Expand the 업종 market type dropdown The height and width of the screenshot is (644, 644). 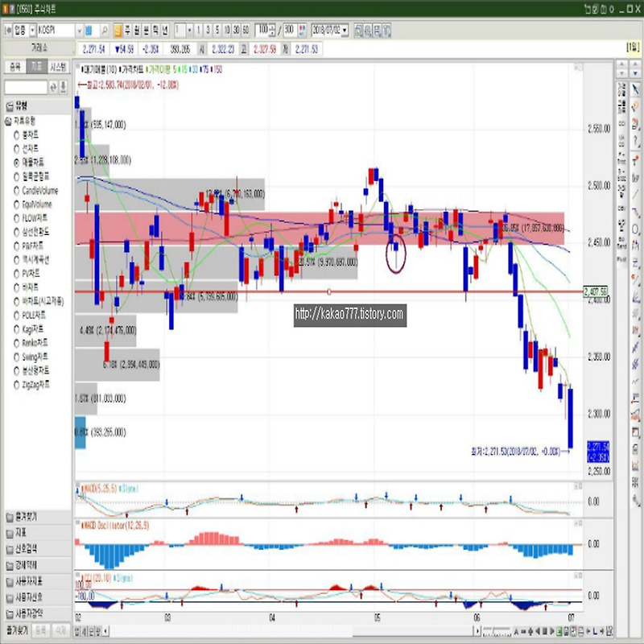[31, 30]
